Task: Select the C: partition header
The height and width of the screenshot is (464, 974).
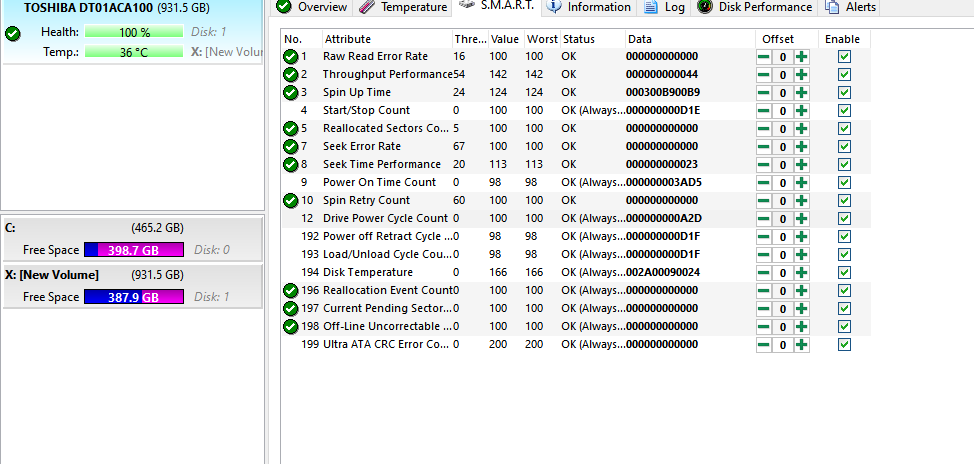Action: pos(132,228)
